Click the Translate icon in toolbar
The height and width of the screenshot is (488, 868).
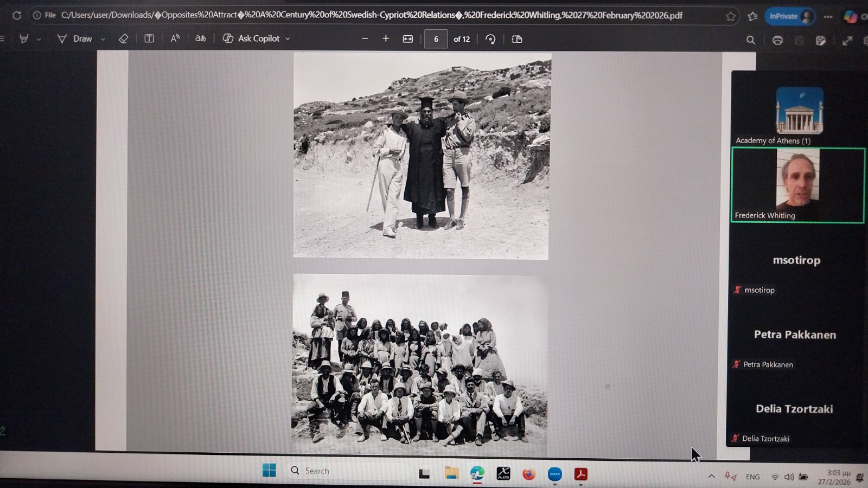(201, 38)
